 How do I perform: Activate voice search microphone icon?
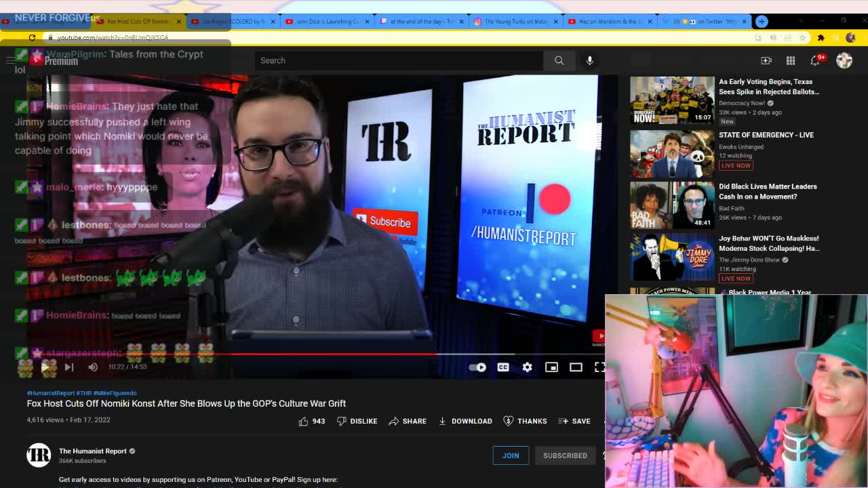[x=590, y=60]
